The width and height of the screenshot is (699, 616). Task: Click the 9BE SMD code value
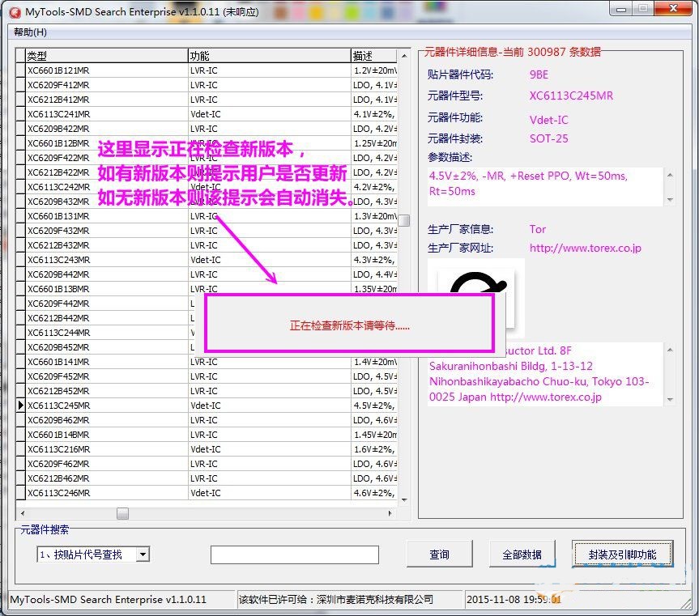pos(539,74)
